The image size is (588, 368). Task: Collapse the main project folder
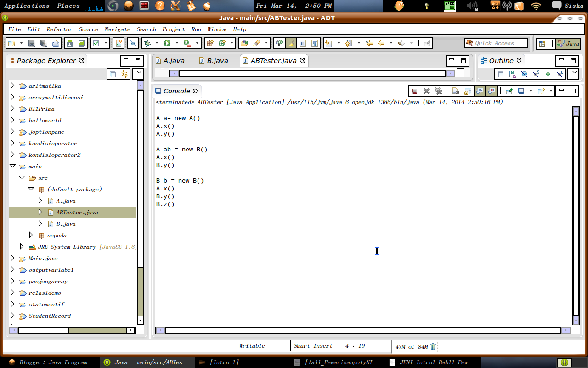click(x=12, y=166)
